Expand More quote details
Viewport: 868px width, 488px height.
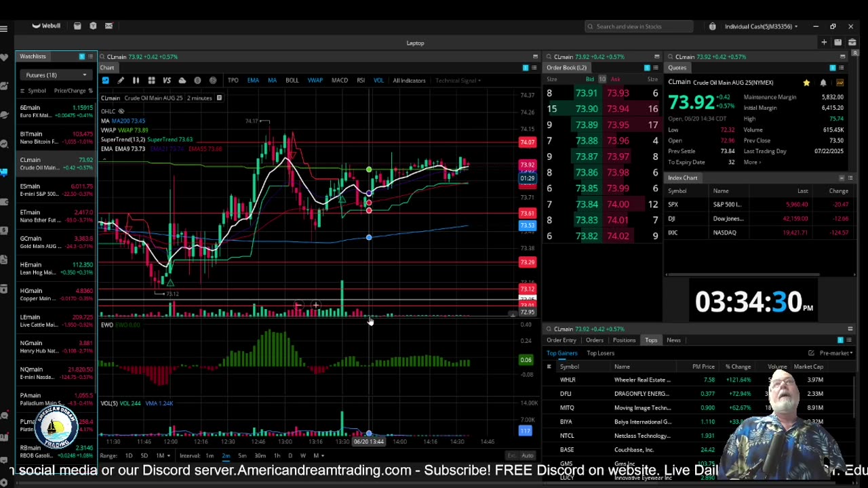(x=752, y=162)
